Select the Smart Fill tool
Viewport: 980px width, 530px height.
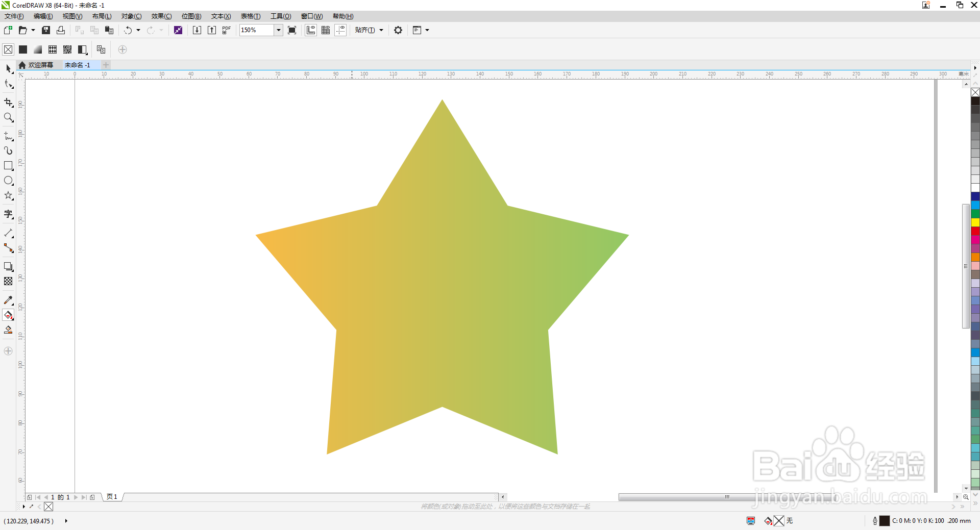[8, 330]
